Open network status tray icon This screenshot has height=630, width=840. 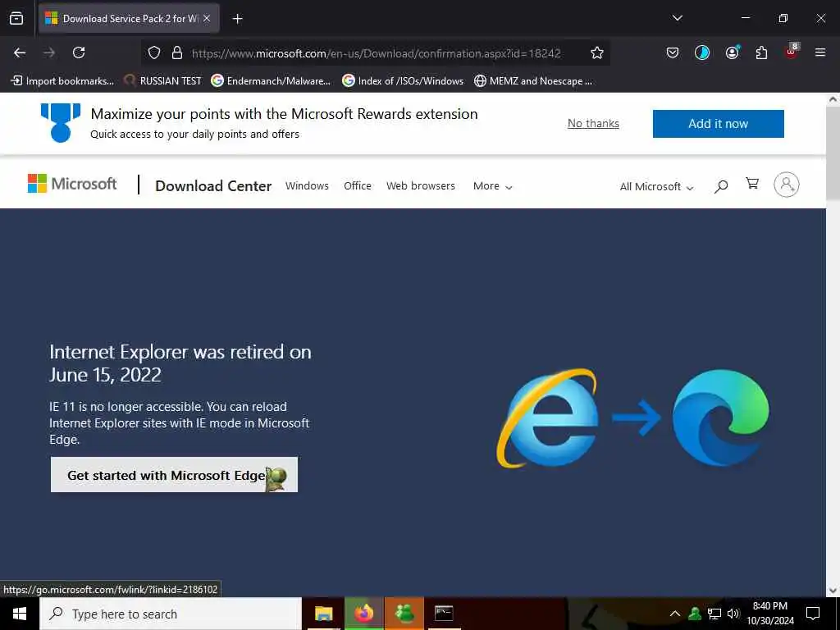coord(714,614)
